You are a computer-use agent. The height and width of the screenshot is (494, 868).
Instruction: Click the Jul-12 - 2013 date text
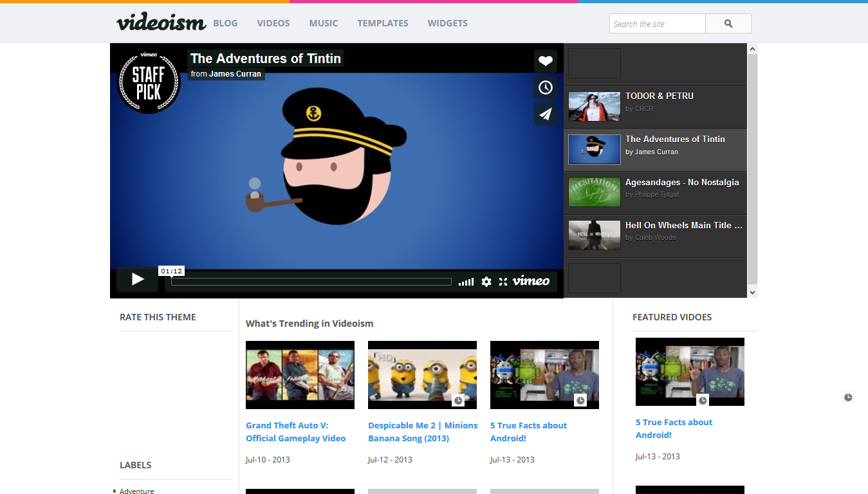pos(390,459)
